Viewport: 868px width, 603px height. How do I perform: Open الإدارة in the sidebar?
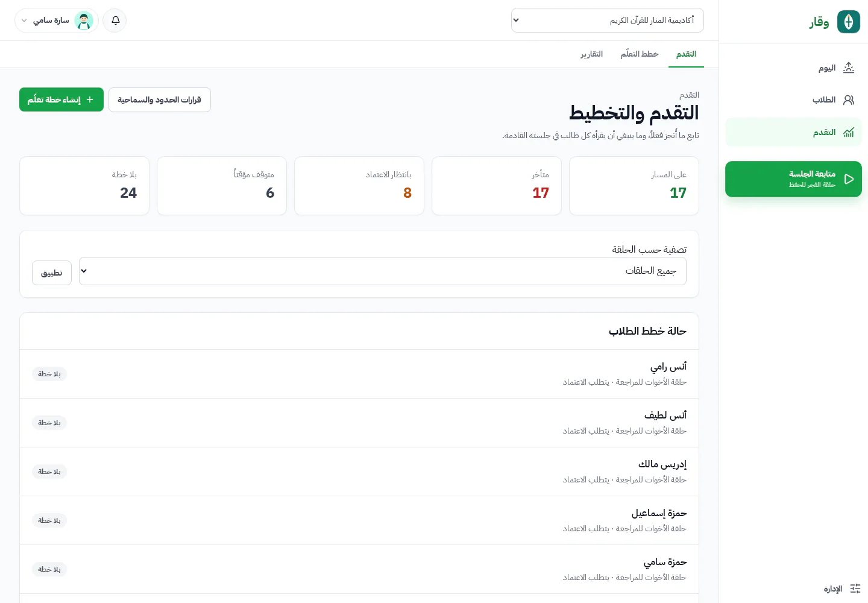pyautogui.click(x=842, y=589)
